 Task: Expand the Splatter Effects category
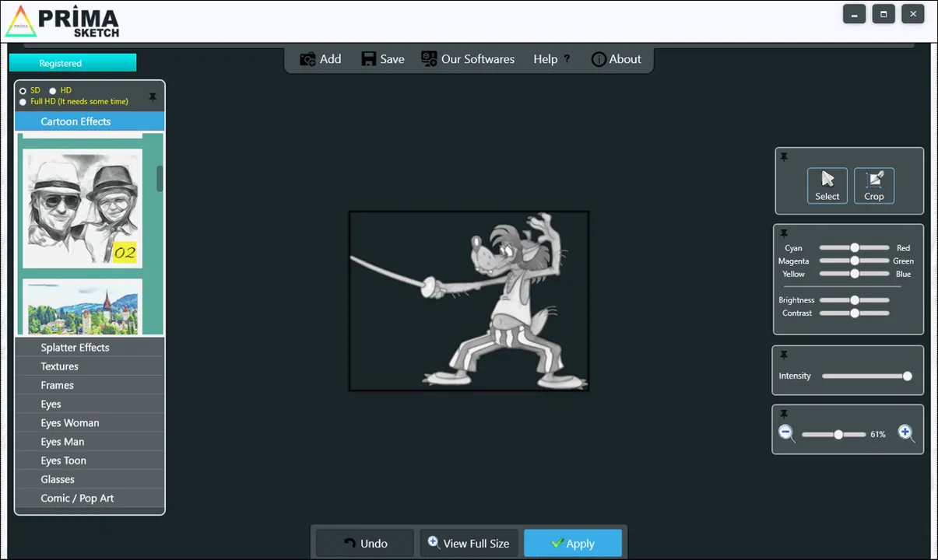point(90,348)
